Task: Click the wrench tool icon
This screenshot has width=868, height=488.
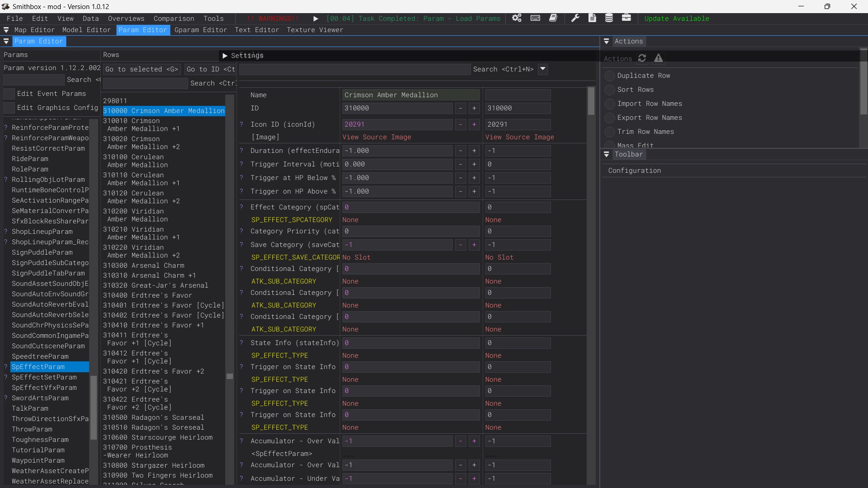Action: 575,18
